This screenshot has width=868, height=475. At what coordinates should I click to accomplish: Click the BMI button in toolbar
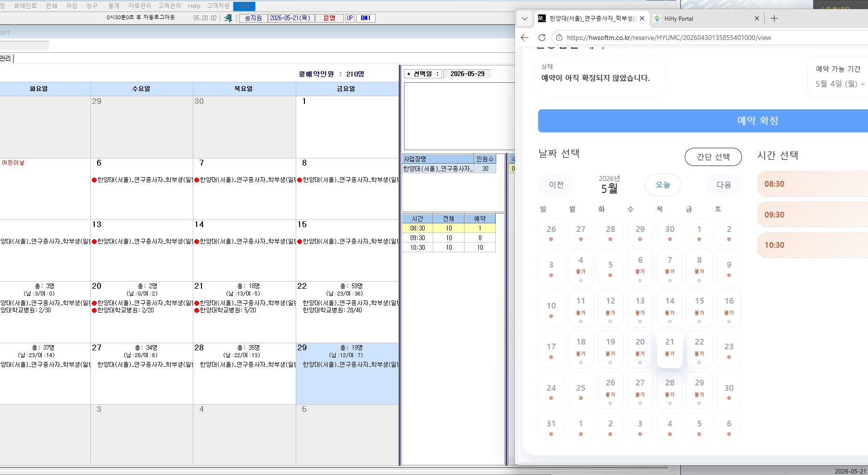point(365,18)
